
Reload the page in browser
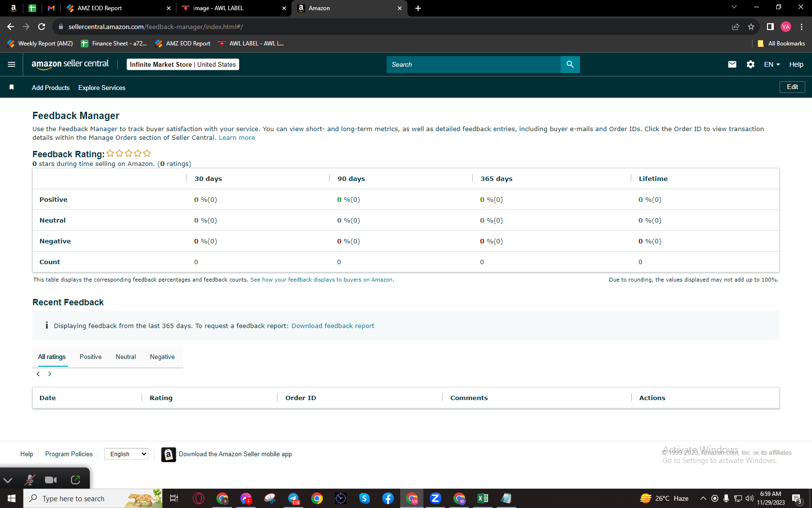tap(42, 27)
